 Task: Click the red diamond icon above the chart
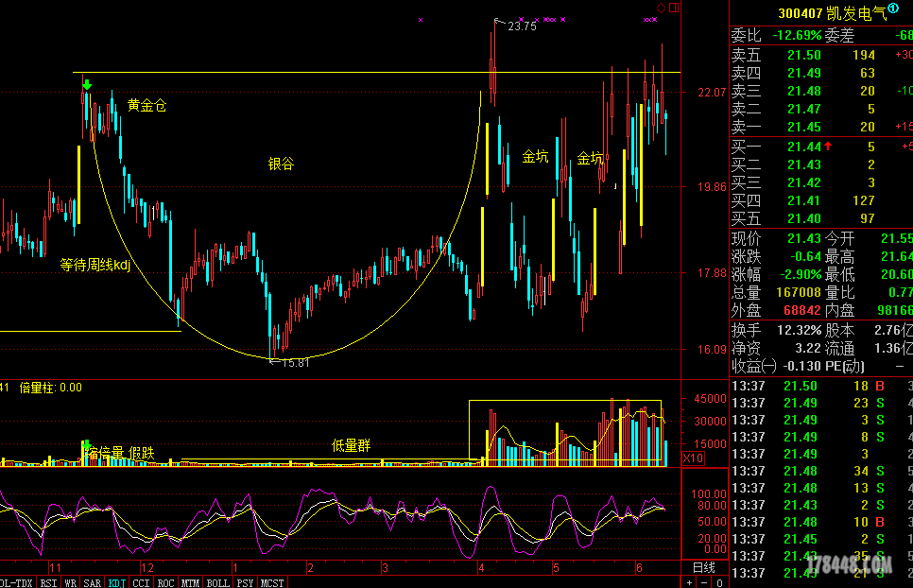pos(659,7)
